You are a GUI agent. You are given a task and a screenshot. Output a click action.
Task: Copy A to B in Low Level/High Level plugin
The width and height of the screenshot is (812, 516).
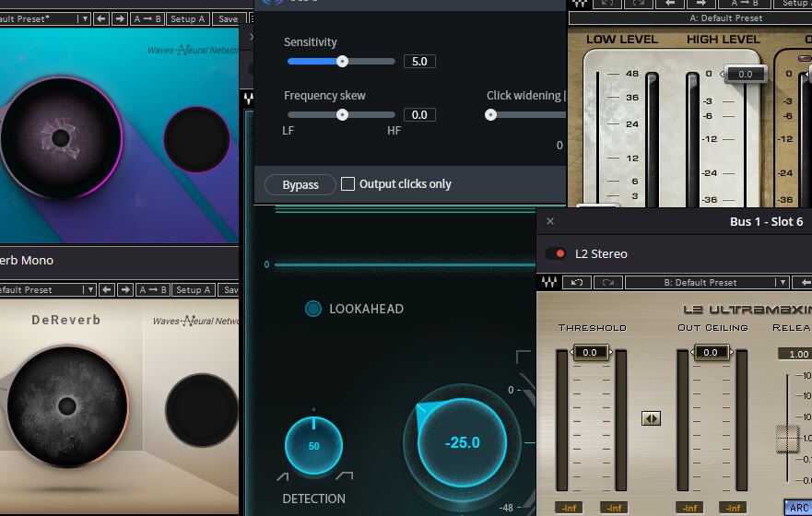744,3
